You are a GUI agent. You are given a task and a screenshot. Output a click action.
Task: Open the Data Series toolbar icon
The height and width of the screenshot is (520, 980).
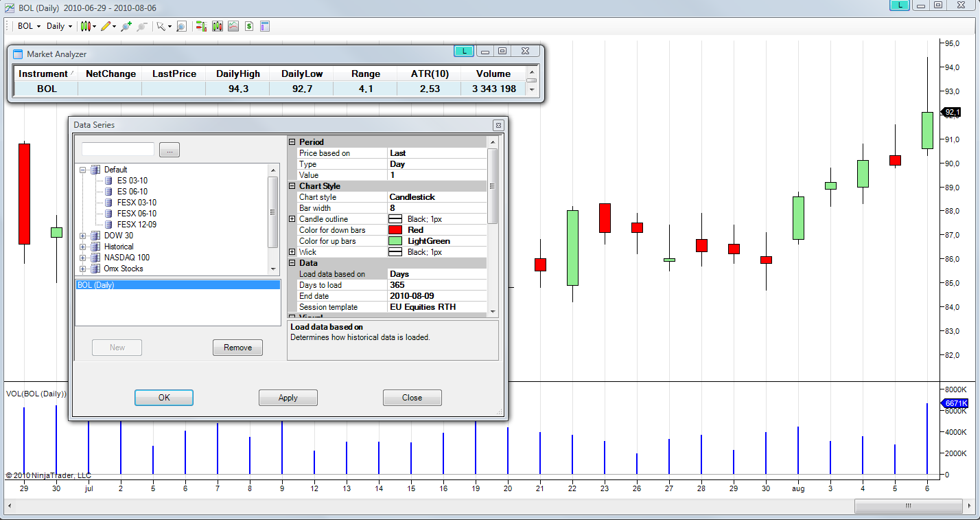(x=218, y=26)
